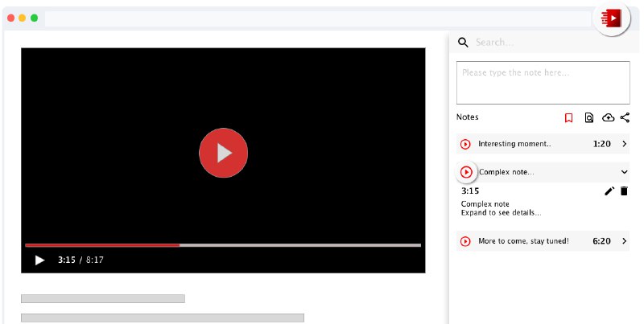Click the 6:20 timestamp on last note
Image resolution: width=644 pixels, height=324 pixels.
pyautogui.click(x=601, y=241)
